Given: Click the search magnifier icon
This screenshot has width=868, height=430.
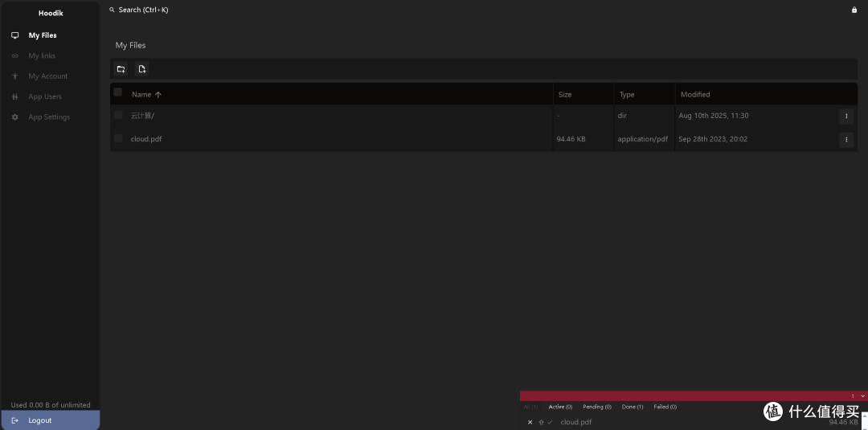Looking at the screenshot, I should pos(112,10).
